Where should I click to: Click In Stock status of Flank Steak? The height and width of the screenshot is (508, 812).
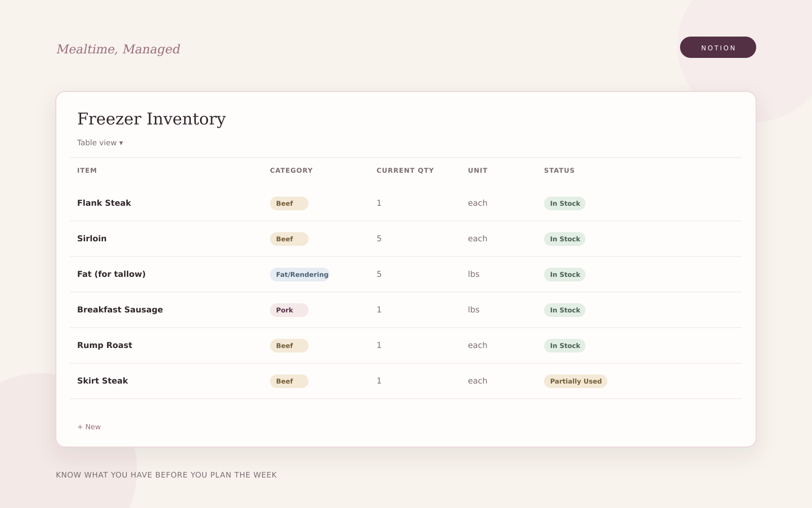pos(565,203)
